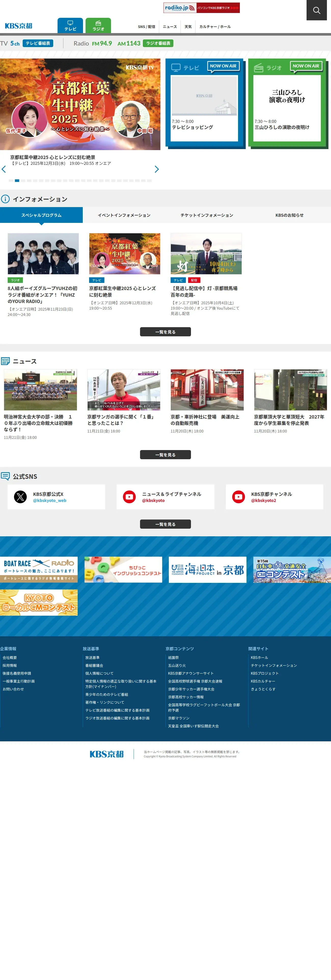Select チケットインフォメーション tab

pyautogui.click(x=207, y=215)
